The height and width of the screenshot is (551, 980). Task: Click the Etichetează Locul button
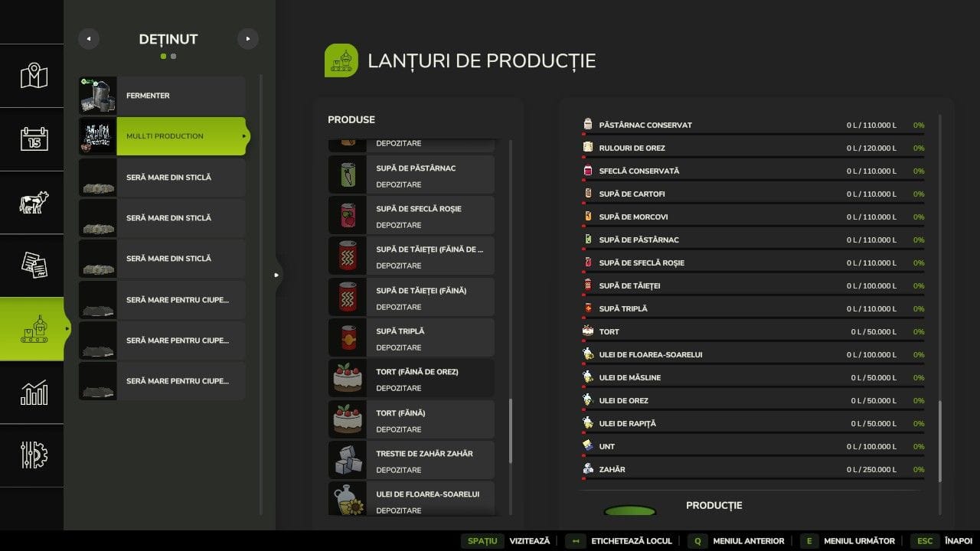click(x=620, y=541)
